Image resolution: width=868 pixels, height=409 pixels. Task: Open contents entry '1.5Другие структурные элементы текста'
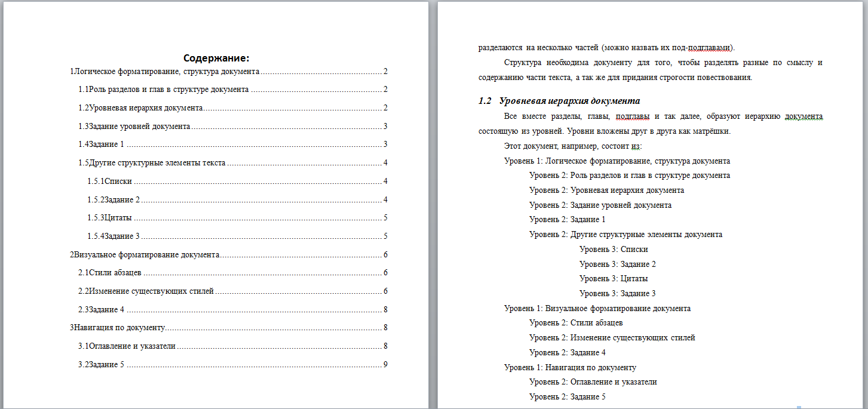[234, 163]
